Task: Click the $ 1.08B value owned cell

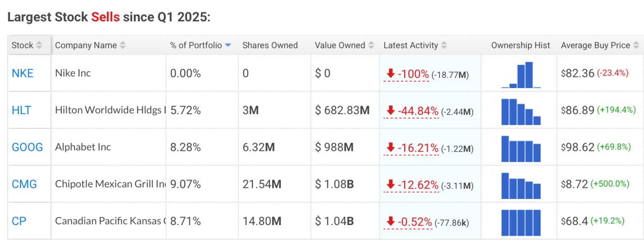Action: click(x=335, y=184)
